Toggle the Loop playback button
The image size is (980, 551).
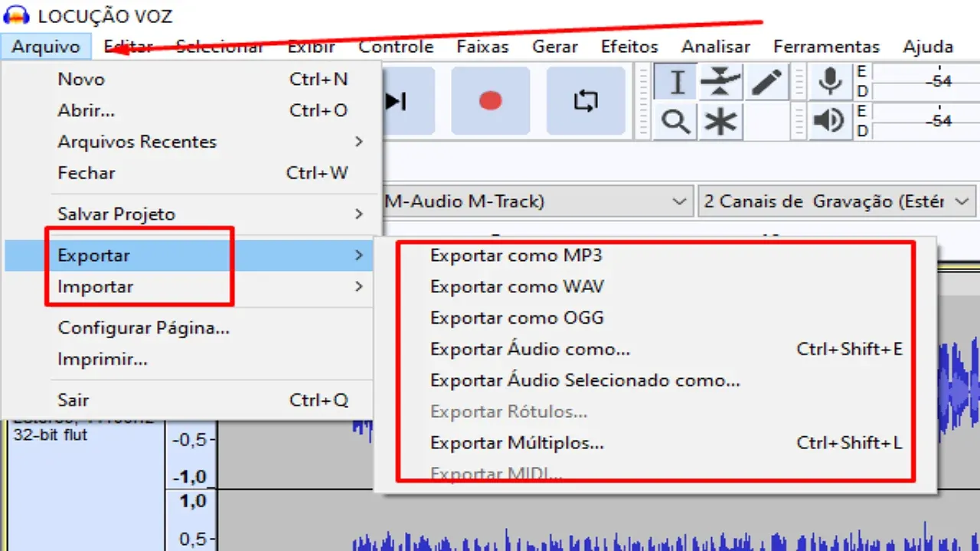coord(586,101)
